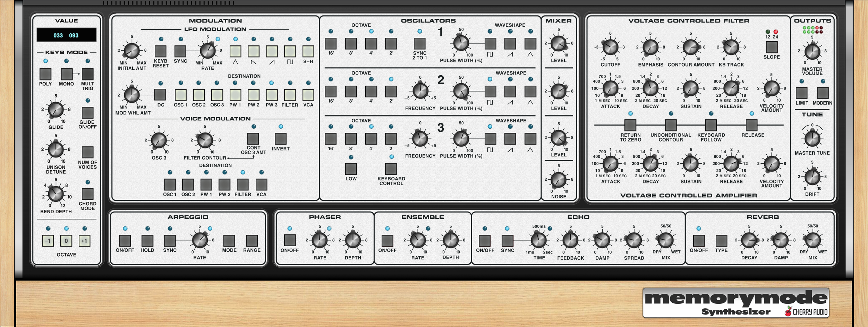Open the Reverb TYPE selector
This screenshot has width=868, height=327.
click(x=721, y=241)
